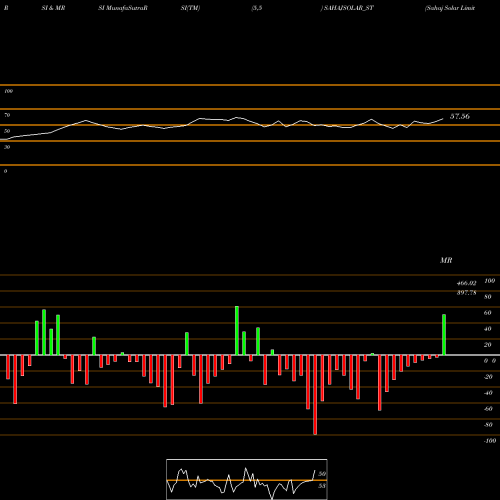500x500 pixels.
Task: Click the 466.02 value in MR panel
Action: pos(467,283)
